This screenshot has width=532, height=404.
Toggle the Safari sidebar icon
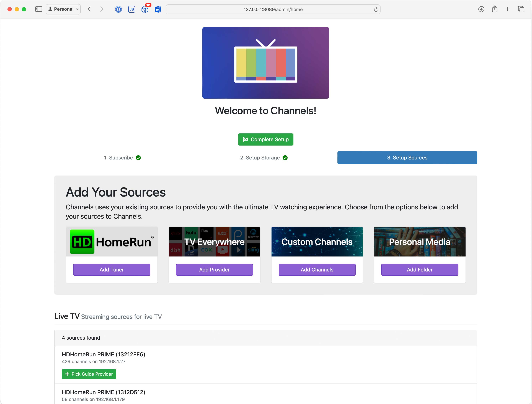38,9
